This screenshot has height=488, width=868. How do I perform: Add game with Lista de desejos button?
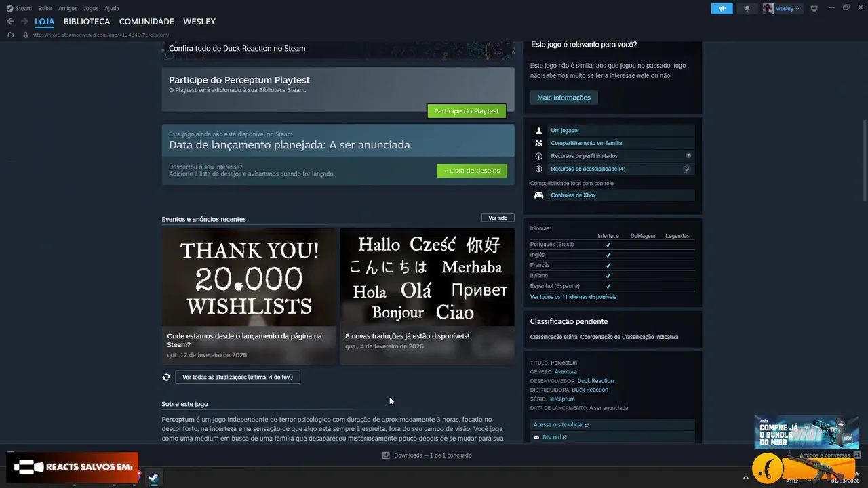[x=471, y=171]
